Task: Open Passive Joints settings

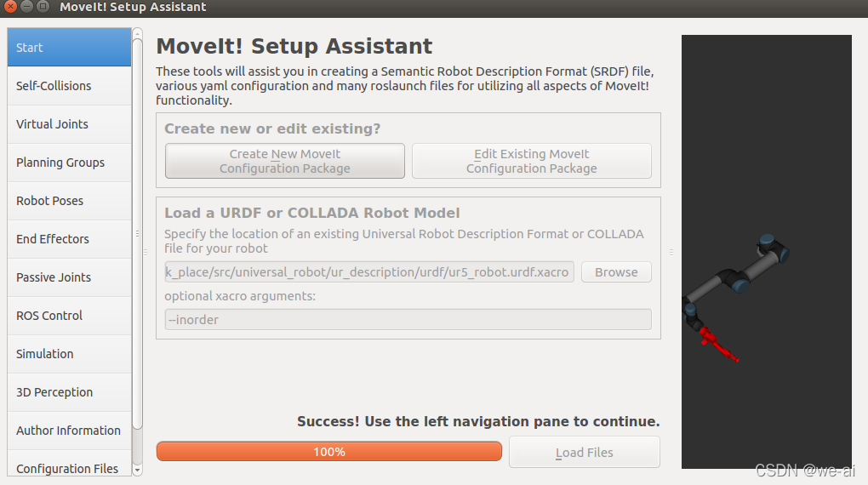Action: pyautogui.click(x=54, y=277)
